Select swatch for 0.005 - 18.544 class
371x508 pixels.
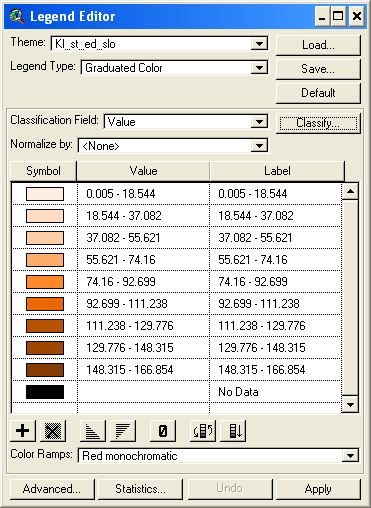[45, 194]
